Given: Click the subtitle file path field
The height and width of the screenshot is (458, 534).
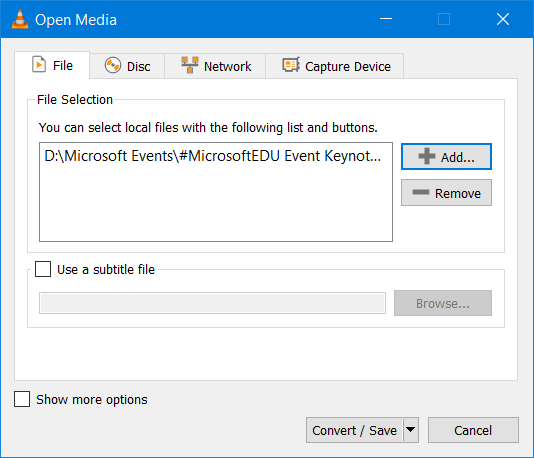Looking at the screenshot, I should [x=213, y=303].
